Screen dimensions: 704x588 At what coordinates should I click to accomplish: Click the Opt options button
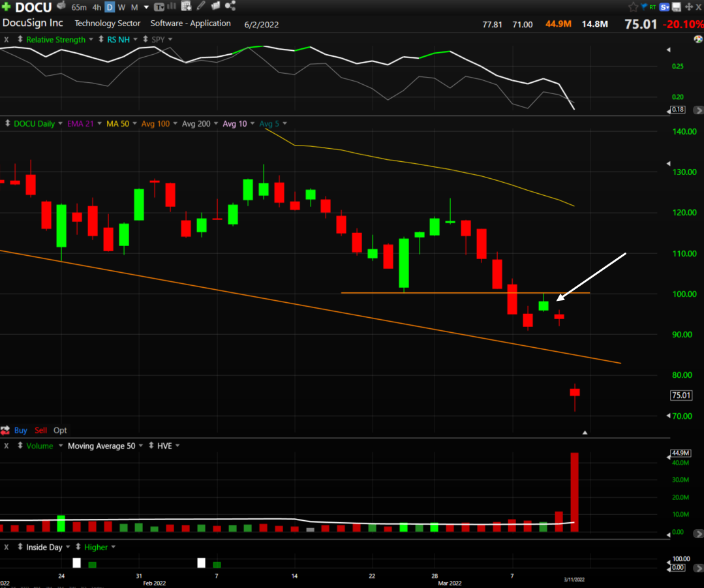tap(60, 430)
